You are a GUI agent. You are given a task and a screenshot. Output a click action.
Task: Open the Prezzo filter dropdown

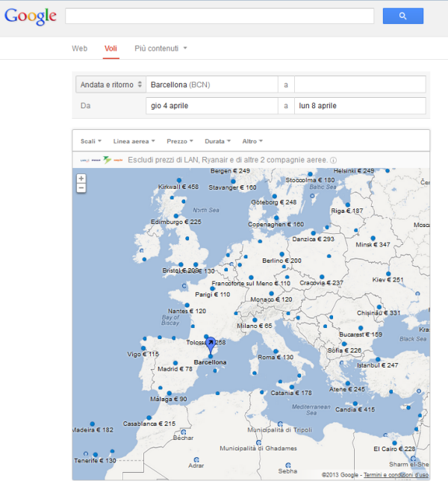click(180, 141)
